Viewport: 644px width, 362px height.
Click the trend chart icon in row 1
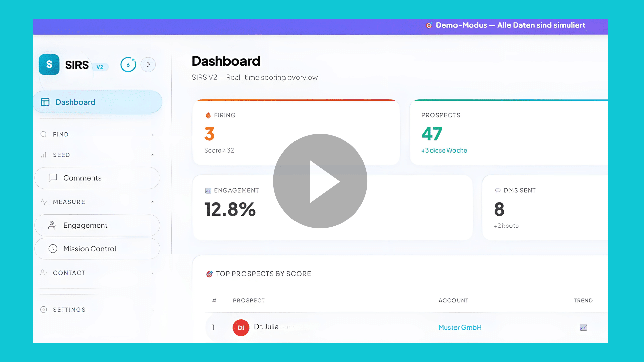click(583, 327)
